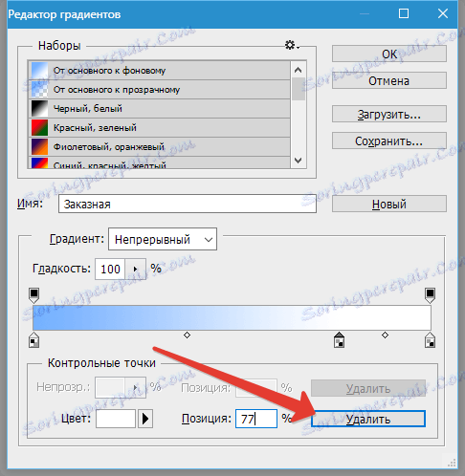Open the Гладкость slider arrow
The image size is (465, 476).
pyautogui.click(x=135, y=270)
